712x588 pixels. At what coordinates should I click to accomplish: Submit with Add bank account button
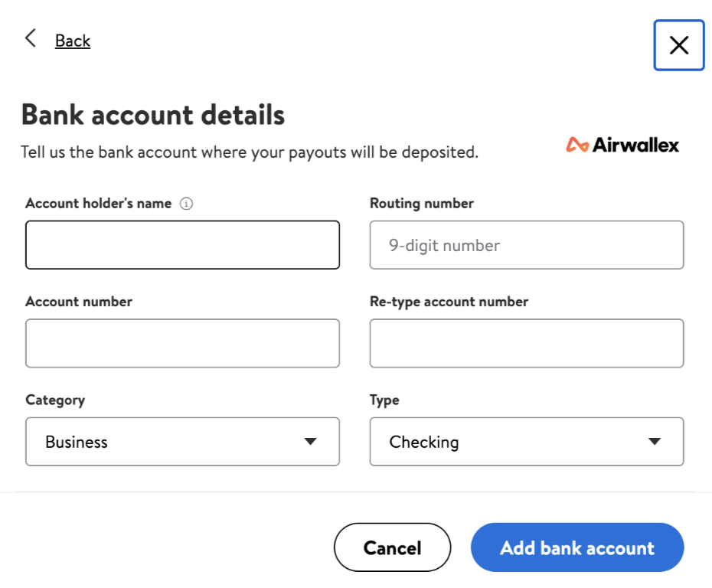(x=576, y=547)
